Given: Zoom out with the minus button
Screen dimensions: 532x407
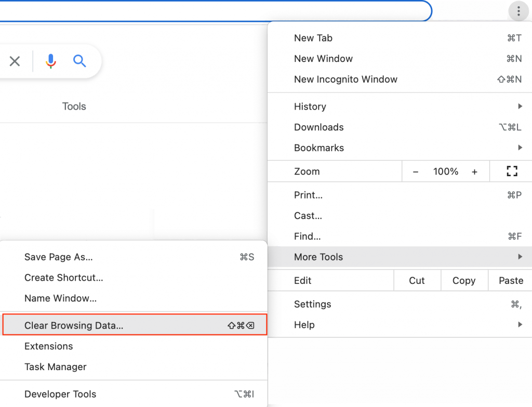Looking at the screenshot, I should pos(415,172).
